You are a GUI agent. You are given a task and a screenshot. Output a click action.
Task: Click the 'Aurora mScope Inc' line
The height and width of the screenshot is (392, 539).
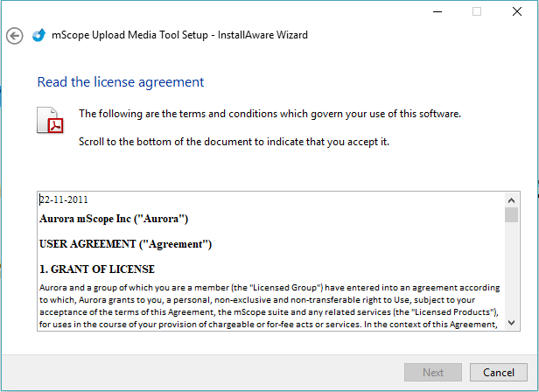pyautogui.click(x=114, y=218)
